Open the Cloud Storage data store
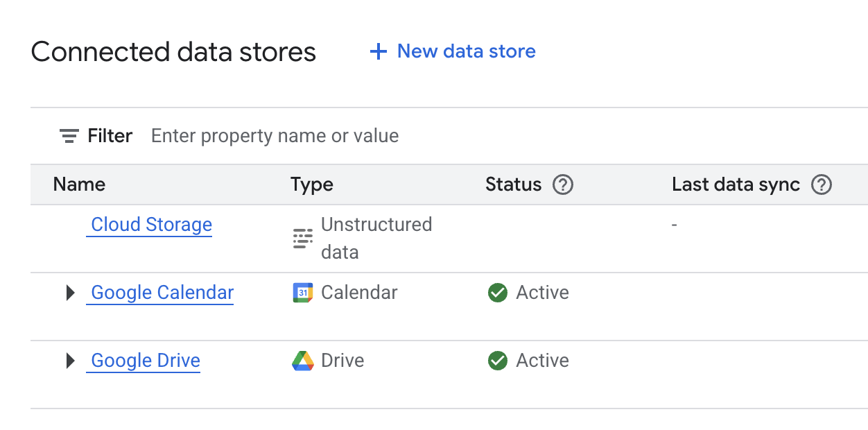Image resolution: width=868 pixels, height=430 pixels. pos(150,225)
